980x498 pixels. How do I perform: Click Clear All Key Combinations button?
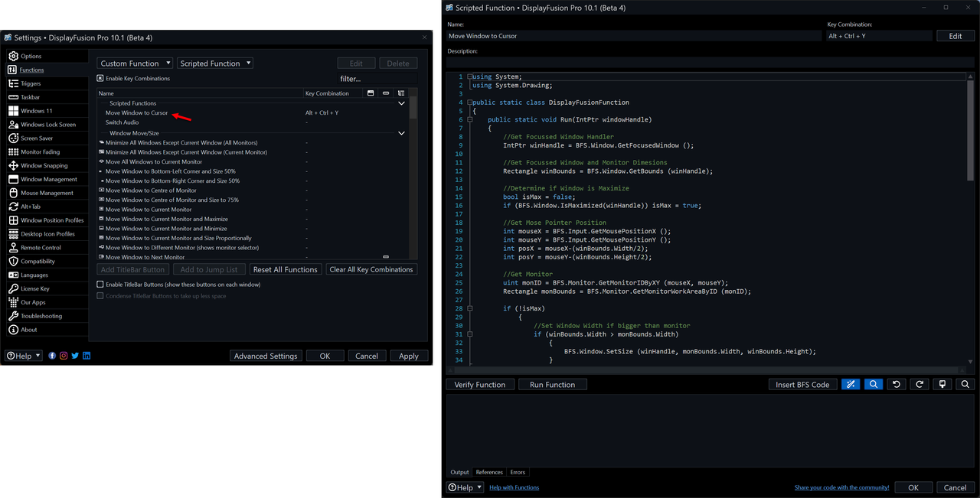(x=371, y=269)
